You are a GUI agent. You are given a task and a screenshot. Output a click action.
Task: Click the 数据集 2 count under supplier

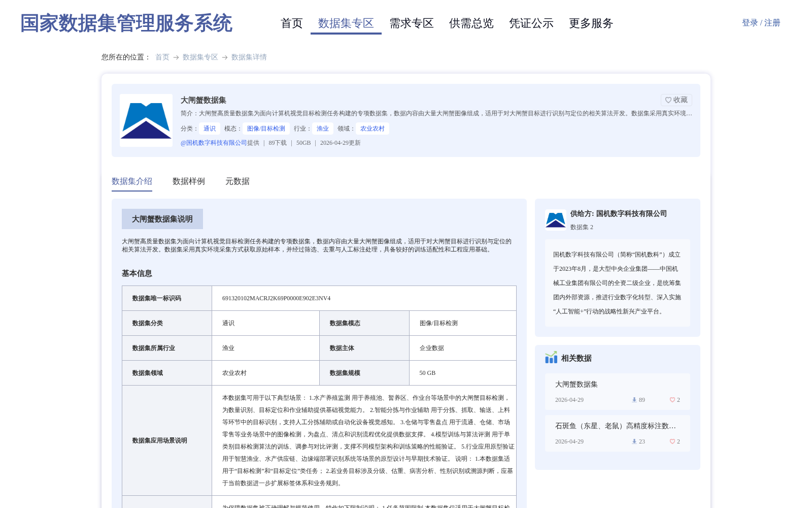[582, 227]
